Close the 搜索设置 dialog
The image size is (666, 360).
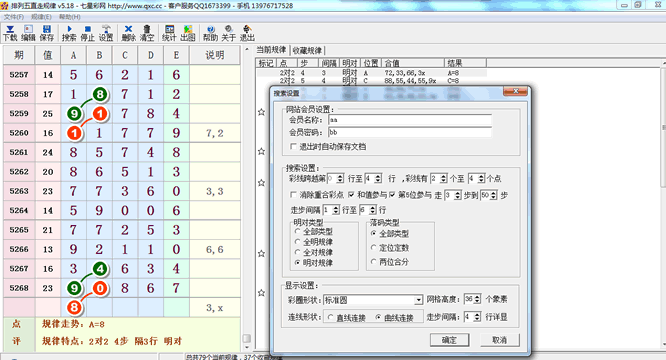(515, 91)
